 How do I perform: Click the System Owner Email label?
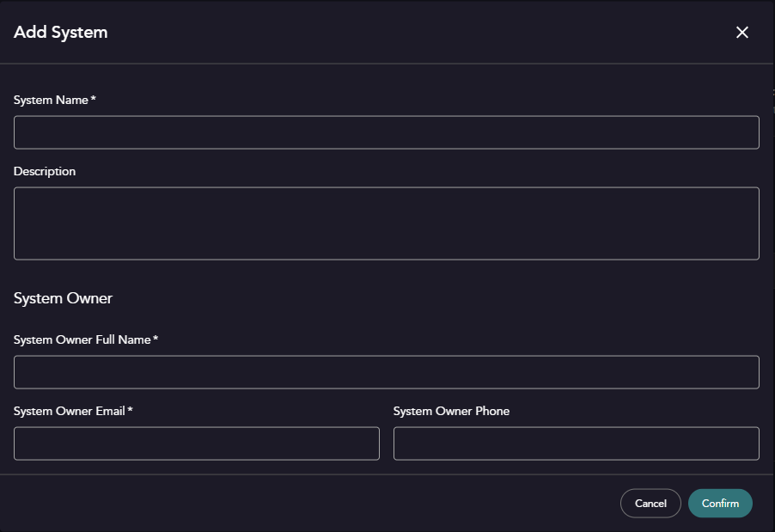click(x=71, y=411)
